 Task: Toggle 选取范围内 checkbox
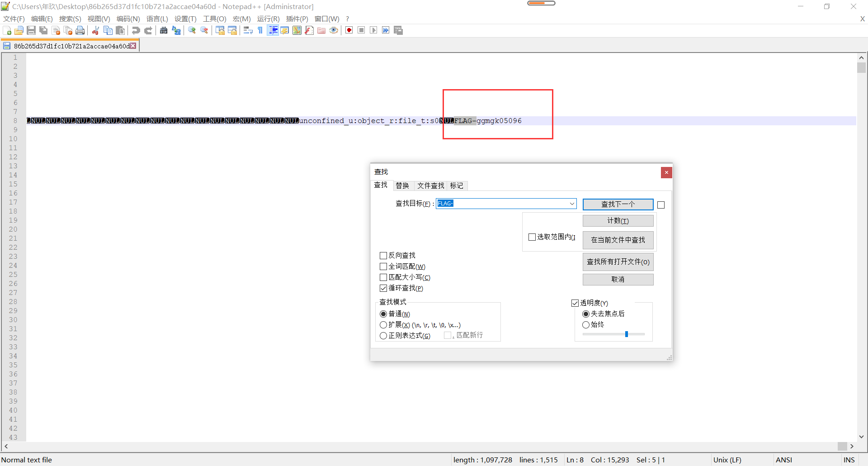(x=532, y=237)
